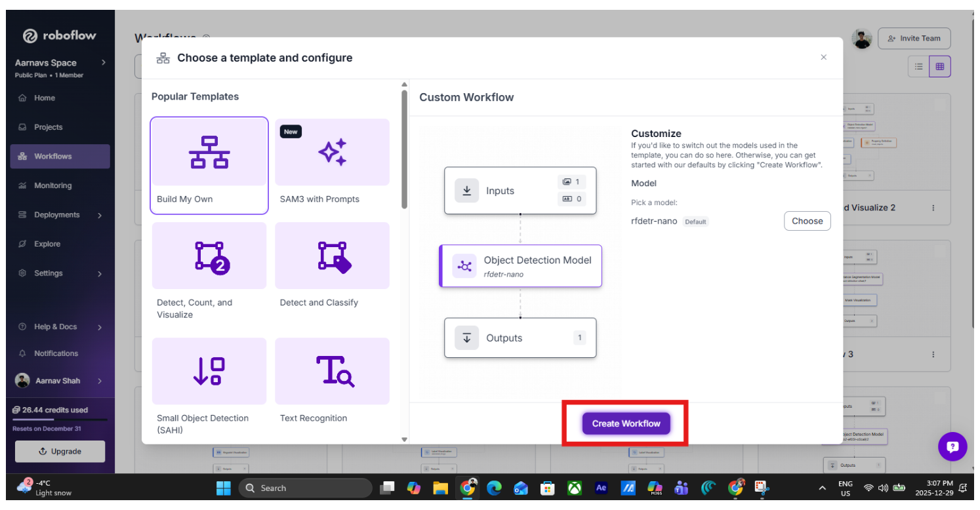Click the taskbar Search box

tap(305, 488)
